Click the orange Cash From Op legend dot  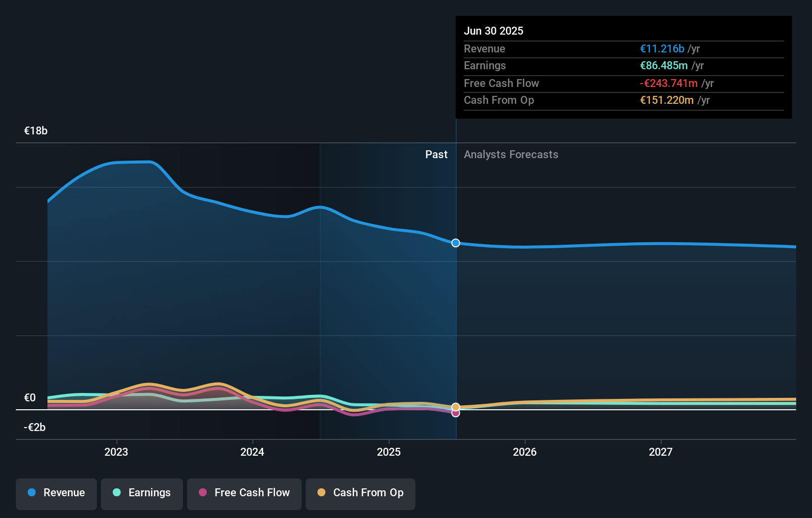coord(322,493)
